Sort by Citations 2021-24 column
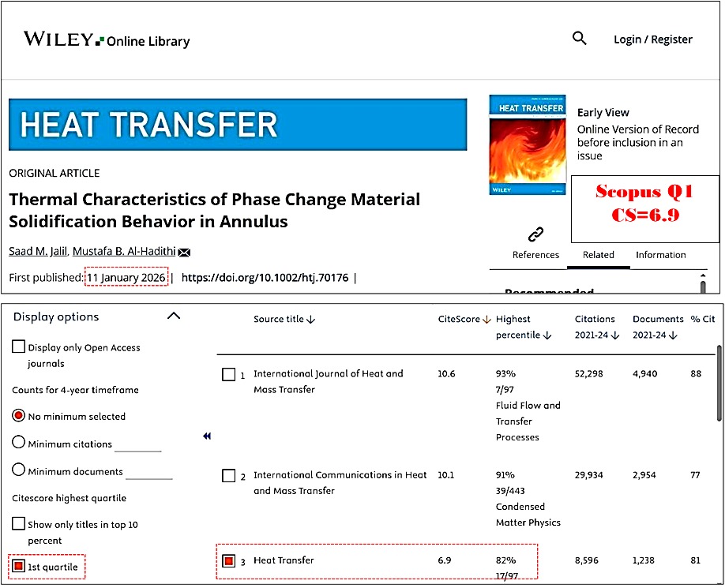725x588 pixels. point(614,335)
